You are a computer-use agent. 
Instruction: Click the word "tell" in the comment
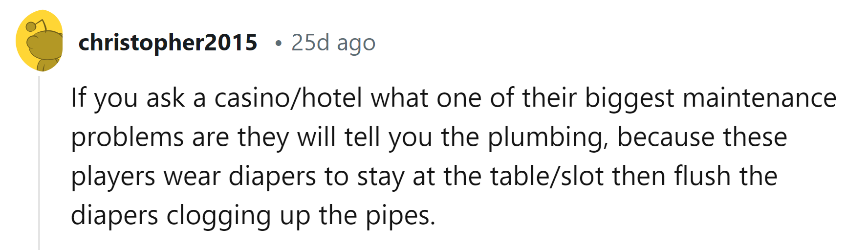[x=362, y=137]
